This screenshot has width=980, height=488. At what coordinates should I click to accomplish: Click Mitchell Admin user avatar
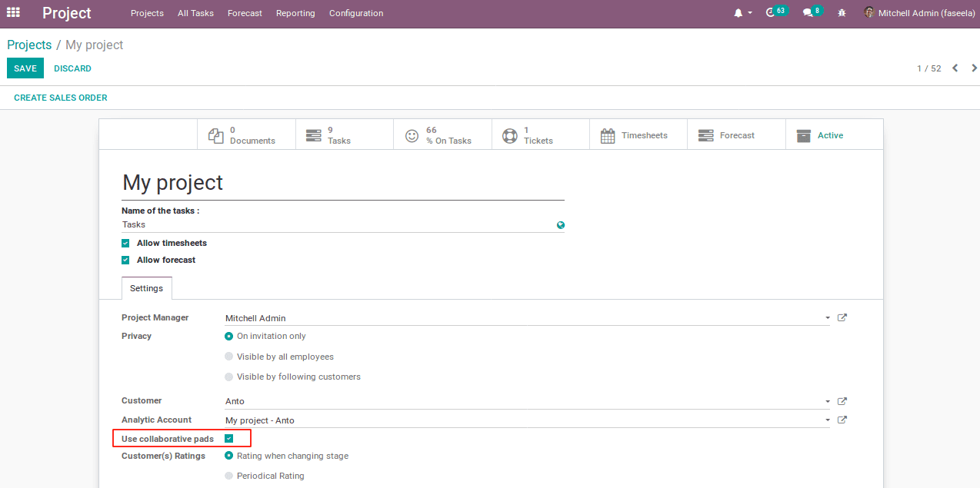tap(869, 13)
